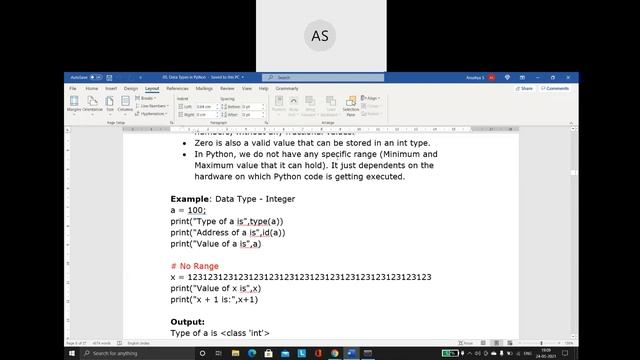The height and width of the screenshot is (360, 640).
Task: Expand the Breaks dropdown
Action: (146, 98)
